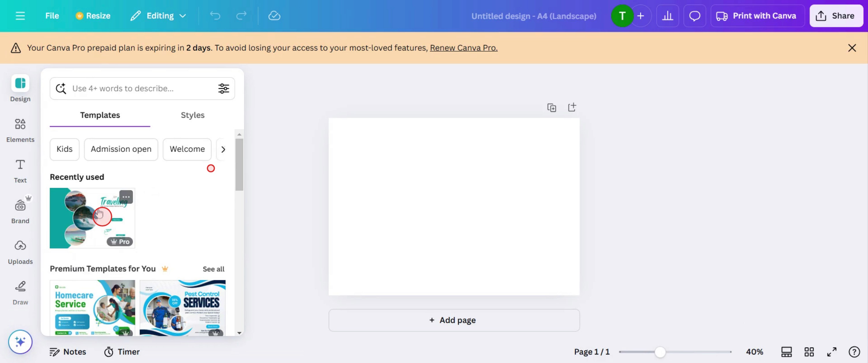Switch to the Styles tab

click(x=192, y=115)
